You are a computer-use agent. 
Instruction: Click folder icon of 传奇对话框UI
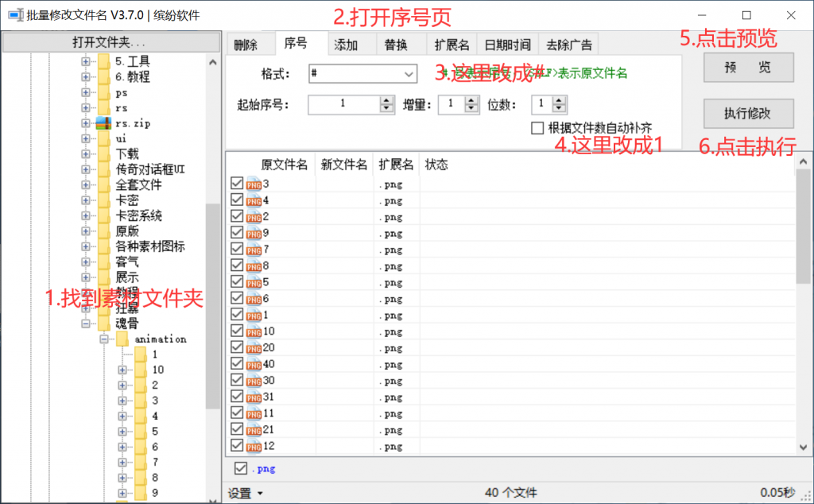pyautogui.click(x=104, y=169)
